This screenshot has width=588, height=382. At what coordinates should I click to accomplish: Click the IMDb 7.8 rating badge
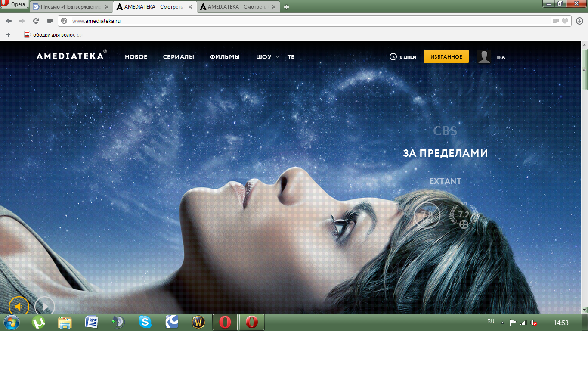[x=427, y=215]
